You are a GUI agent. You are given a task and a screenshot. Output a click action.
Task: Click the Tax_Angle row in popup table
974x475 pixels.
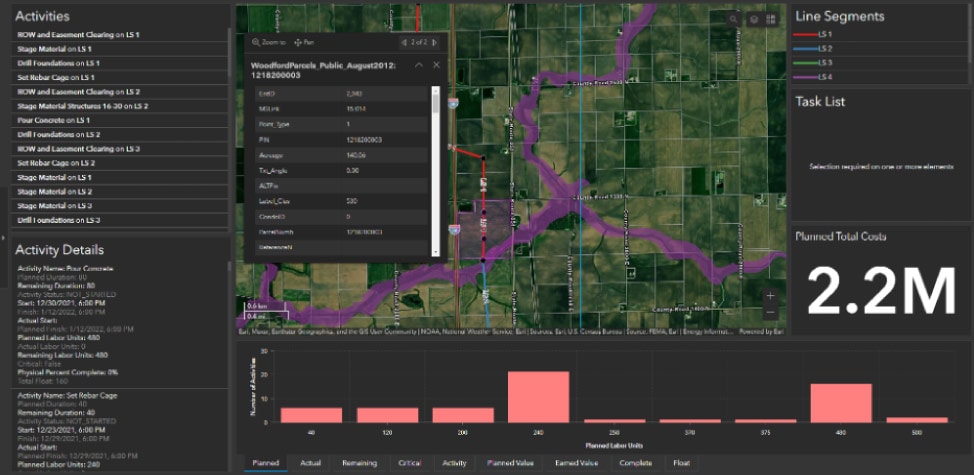tap(342, 171)
